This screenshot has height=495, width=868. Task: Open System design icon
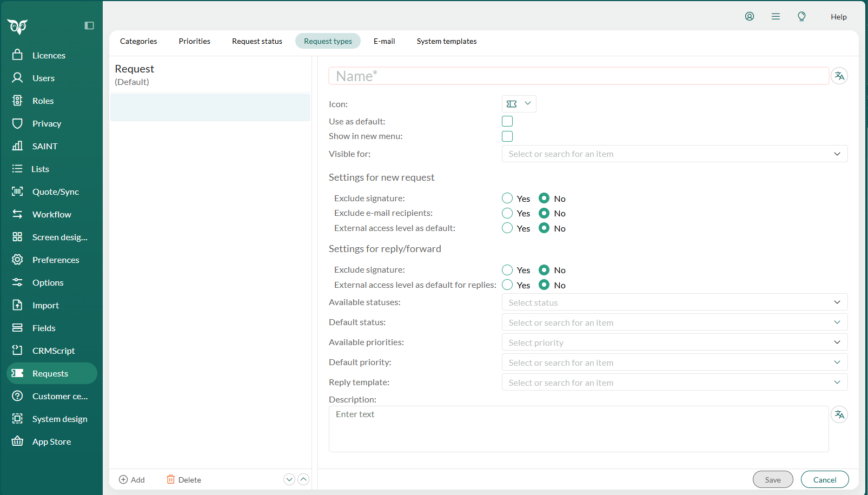click(x=17, y=419)
